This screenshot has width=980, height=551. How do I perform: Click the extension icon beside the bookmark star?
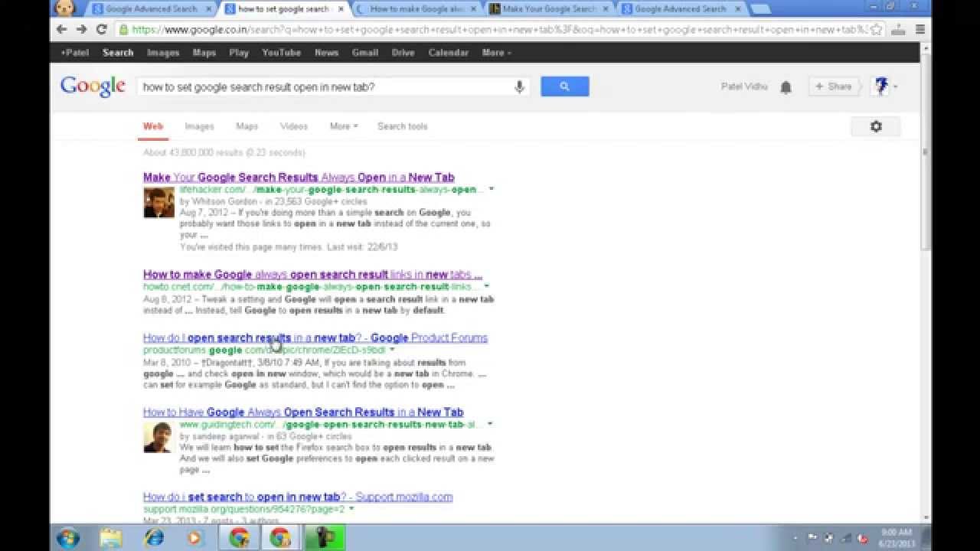click(x=899, y=30)
